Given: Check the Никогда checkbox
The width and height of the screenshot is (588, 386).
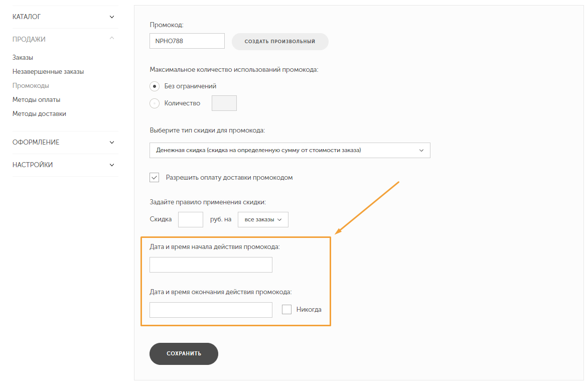Looking at the screenshot, I should pos(286,310).
